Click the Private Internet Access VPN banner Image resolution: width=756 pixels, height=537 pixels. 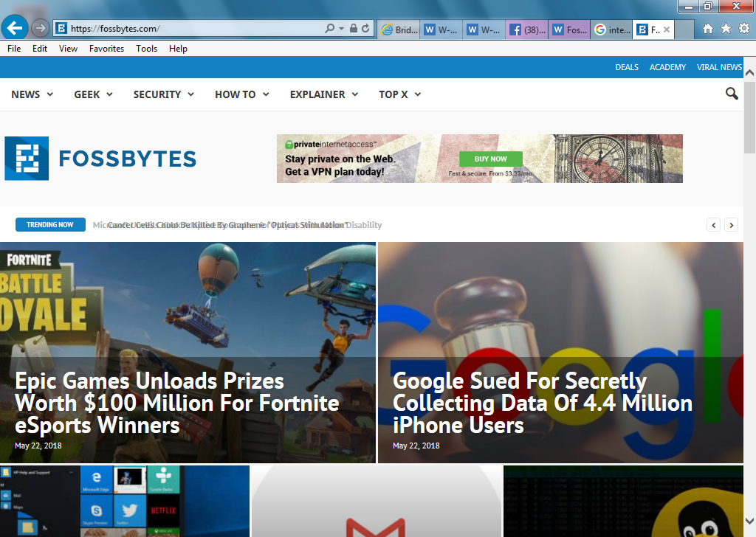point(480,159)
